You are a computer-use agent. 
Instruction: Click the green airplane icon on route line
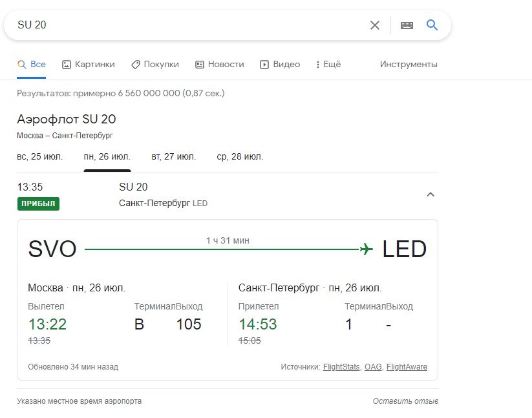[x=366, y=249]
